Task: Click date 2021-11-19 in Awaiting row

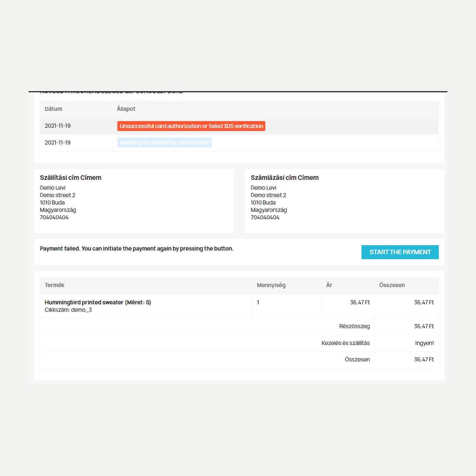Action: (57, 142)
